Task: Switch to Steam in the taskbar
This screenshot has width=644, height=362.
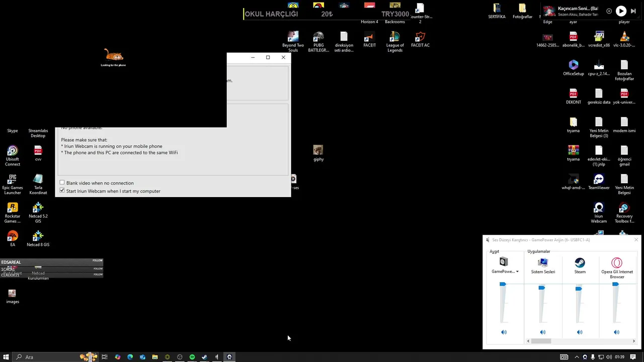Action: pyautogui.click(x=204, y=357)
